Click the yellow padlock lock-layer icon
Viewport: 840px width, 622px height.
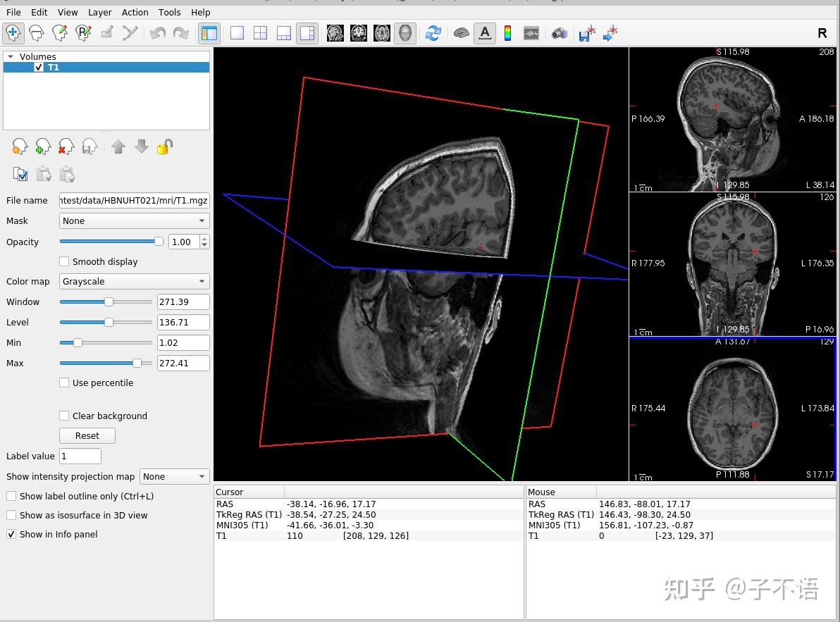165,147
